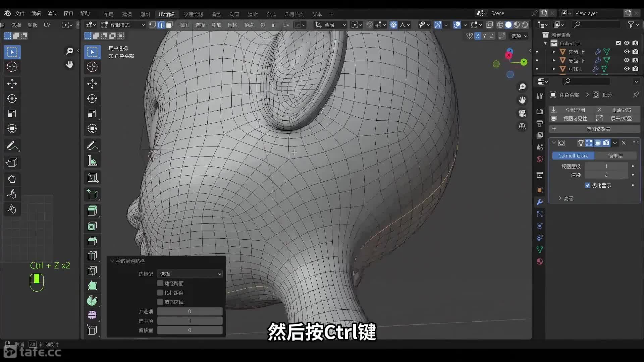Select the Knife tool
This screenshot has height=362, width=644.
click(92, 271)
